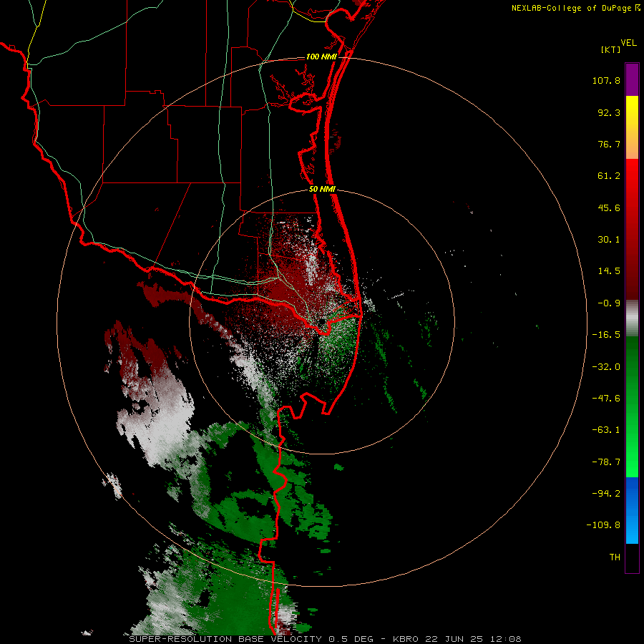
Task: Click the 50 NMI range ring label
Action: (x=322, y=190)
